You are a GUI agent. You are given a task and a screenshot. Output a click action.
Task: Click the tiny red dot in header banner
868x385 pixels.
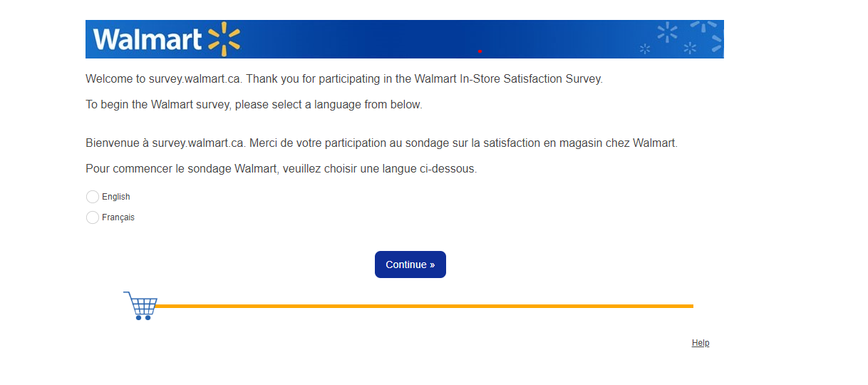pos(480,51)
